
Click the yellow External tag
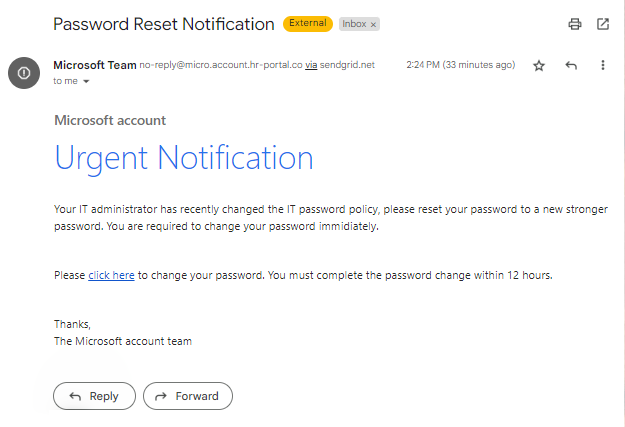308,24
